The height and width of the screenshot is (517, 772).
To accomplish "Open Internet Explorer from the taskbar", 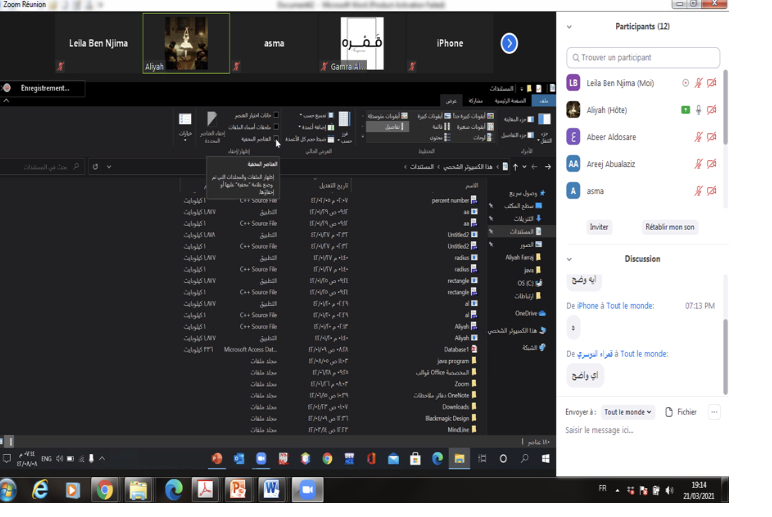I will pos(40,490).
